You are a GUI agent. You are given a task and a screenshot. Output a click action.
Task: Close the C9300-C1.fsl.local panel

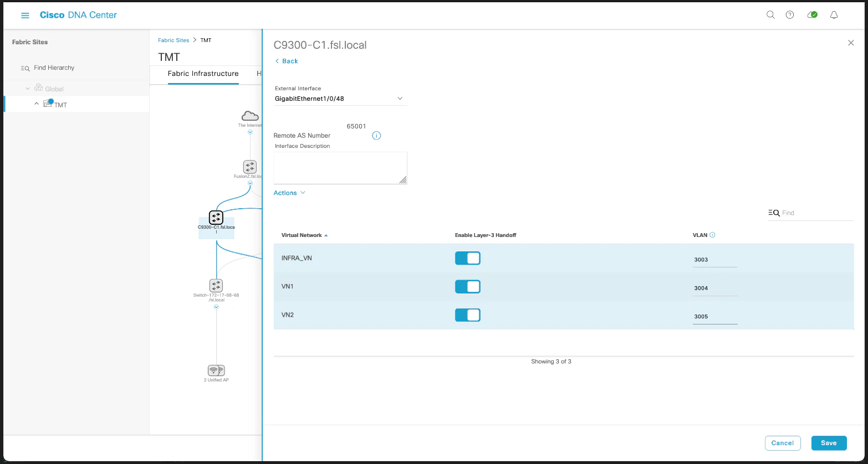coord(851,43)
